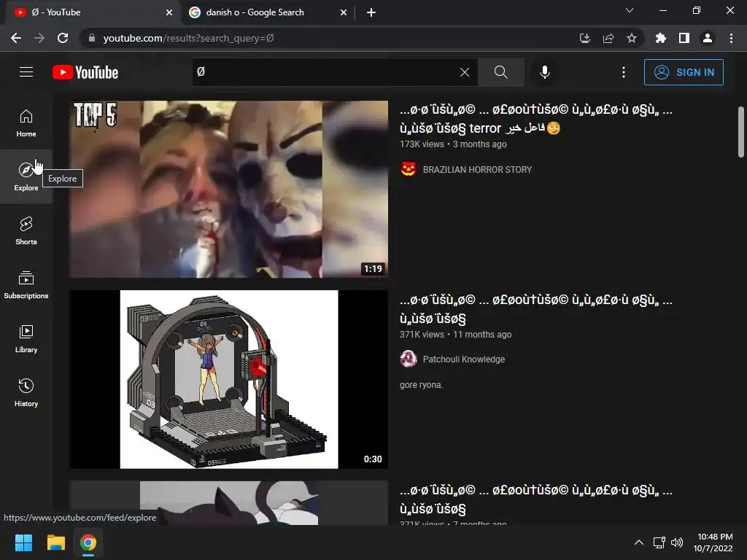This screenshot has width=747, height=560.
Task: Click the browser address bar URL
Action: (188, 38)
